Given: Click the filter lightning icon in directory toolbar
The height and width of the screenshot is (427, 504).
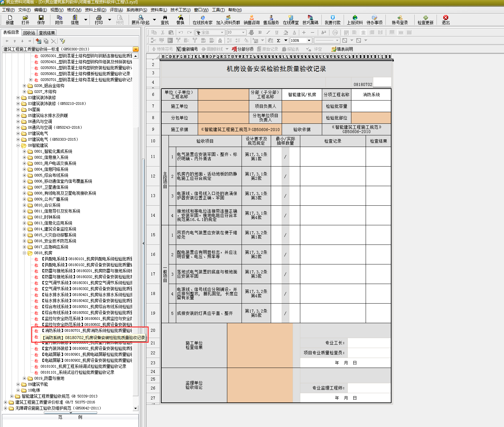Looking at the screenshot, I should click(62, 41).
